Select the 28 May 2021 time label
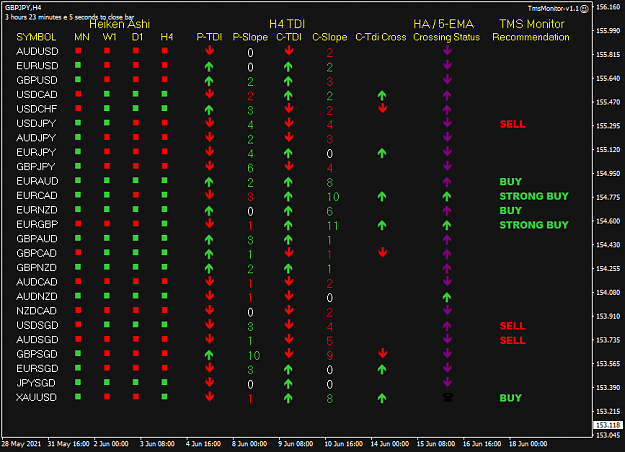The image size is (625, 452). pos(22,444)
